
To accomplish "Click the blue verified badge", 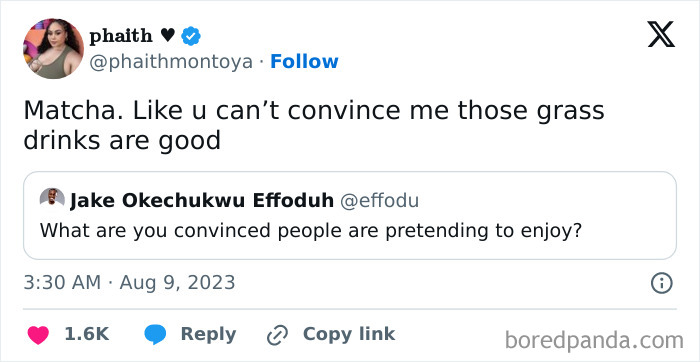I will (x=191, y=36).
